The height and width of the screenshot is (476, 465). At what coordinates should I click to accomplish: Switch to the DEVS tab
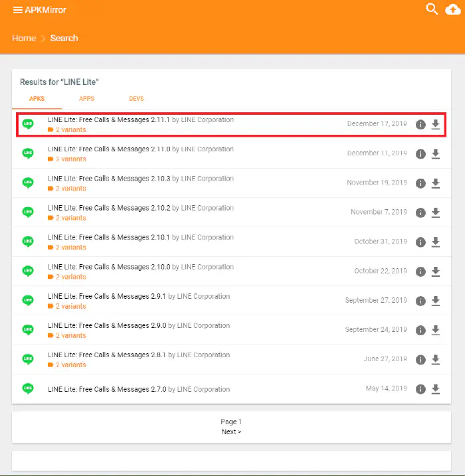[136, 99]
